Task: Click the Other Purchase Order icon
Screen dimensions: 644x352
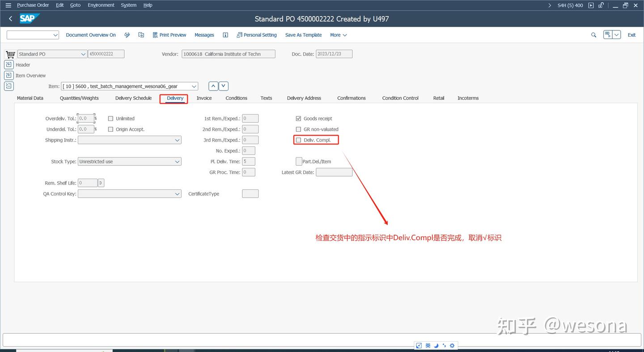Action: 141,35
